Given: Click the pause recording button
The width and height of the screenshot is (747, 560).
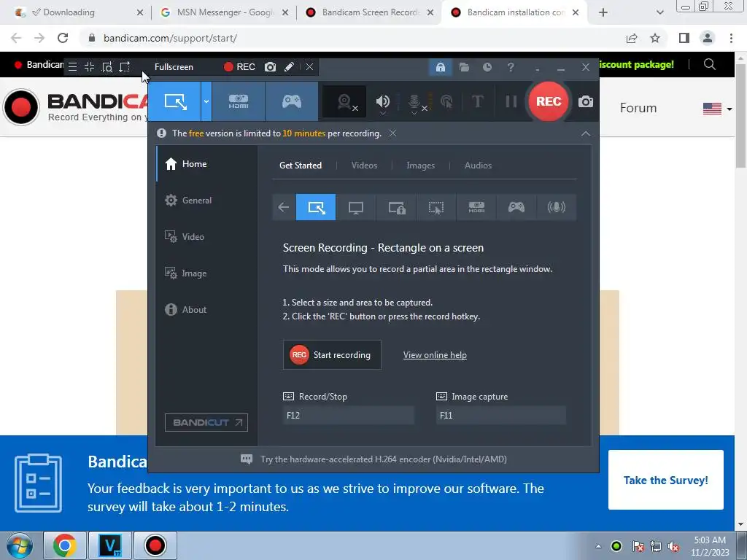Looking at the screenshot, I should [511, 101].
